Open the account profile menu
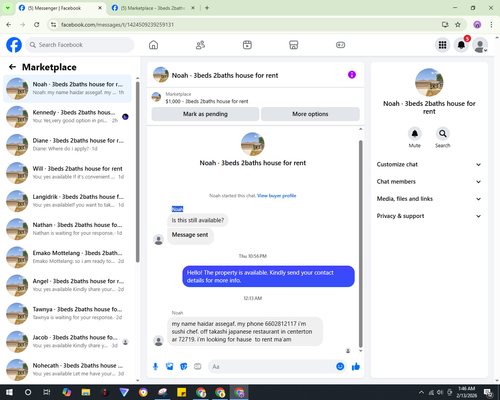Viewport: 500px width, 400px height. [480, 45]
